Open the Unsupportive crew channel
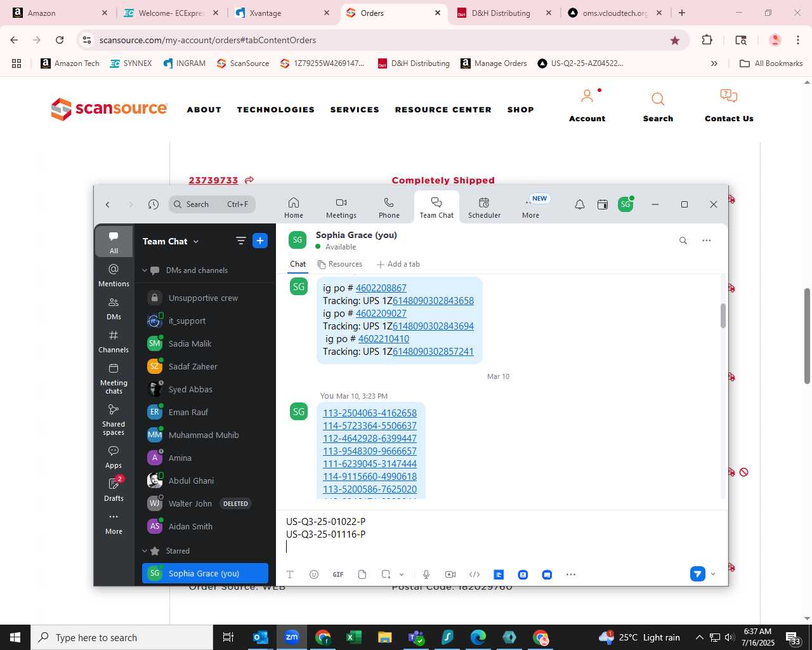 [205, 298]
